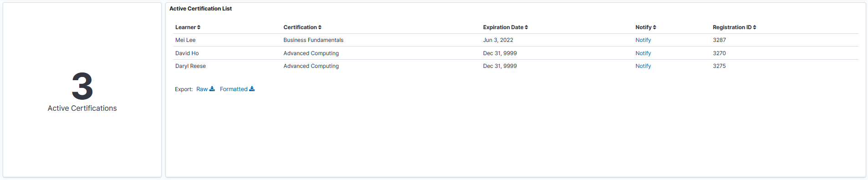This screenshot has height=180, width=868.
Task: Export the list as Raw
Action: pos(205,89)
